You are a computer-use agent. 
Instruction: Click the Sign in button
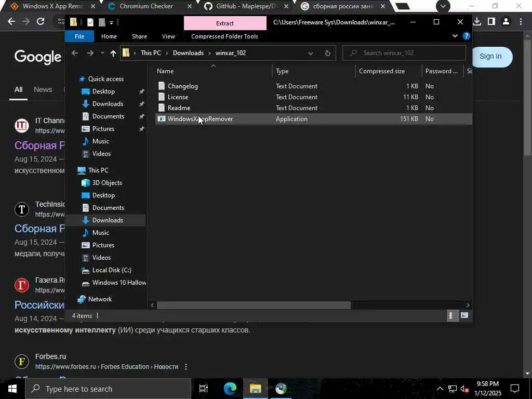(490, 56)
